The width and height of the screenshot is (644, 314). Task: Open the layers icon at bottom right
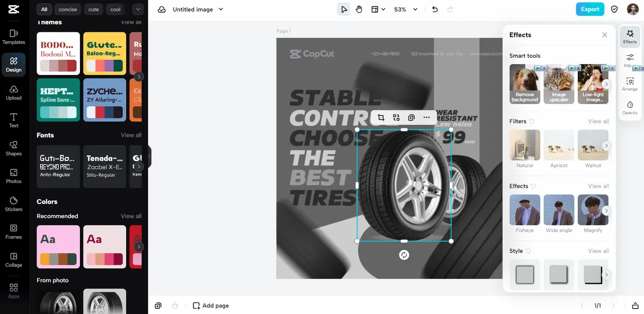[x=635, y=305]
